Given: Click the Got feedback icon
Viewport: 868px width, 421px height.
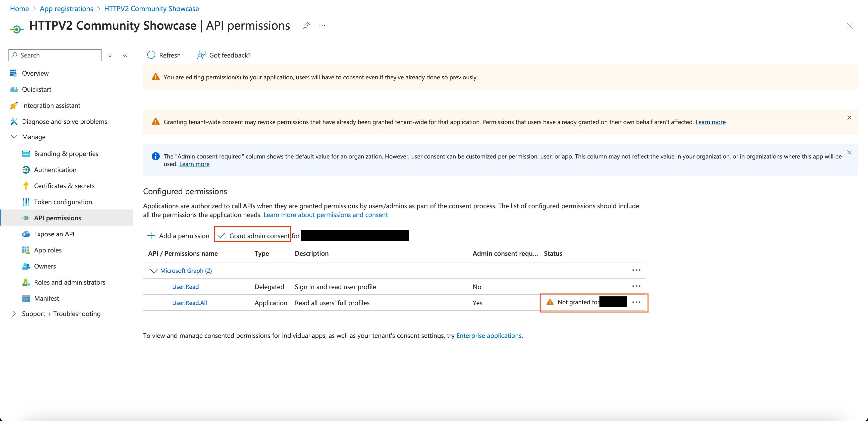Looking at the screenshot, I should (201, 55).
